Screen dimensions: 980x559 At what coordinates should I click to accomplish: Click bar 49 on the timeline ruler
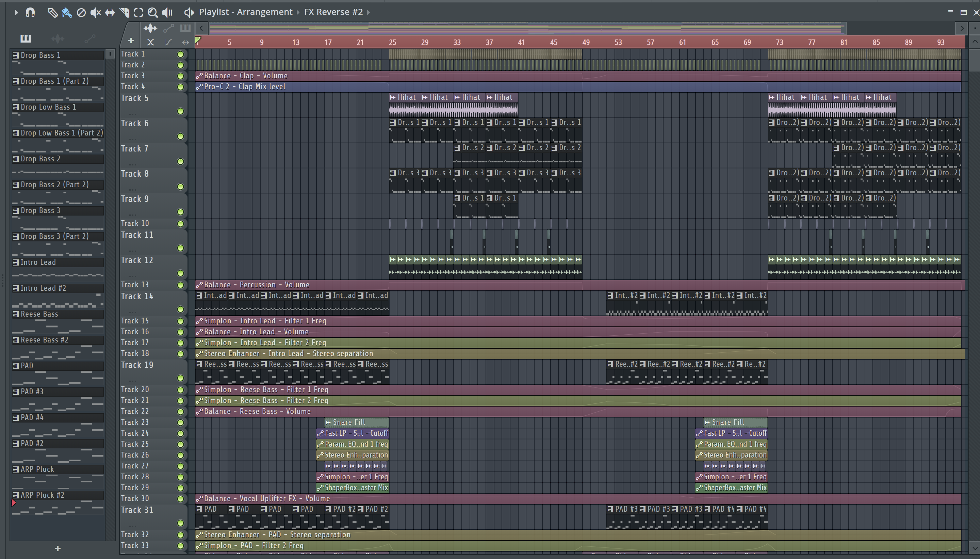coord(586,42)
